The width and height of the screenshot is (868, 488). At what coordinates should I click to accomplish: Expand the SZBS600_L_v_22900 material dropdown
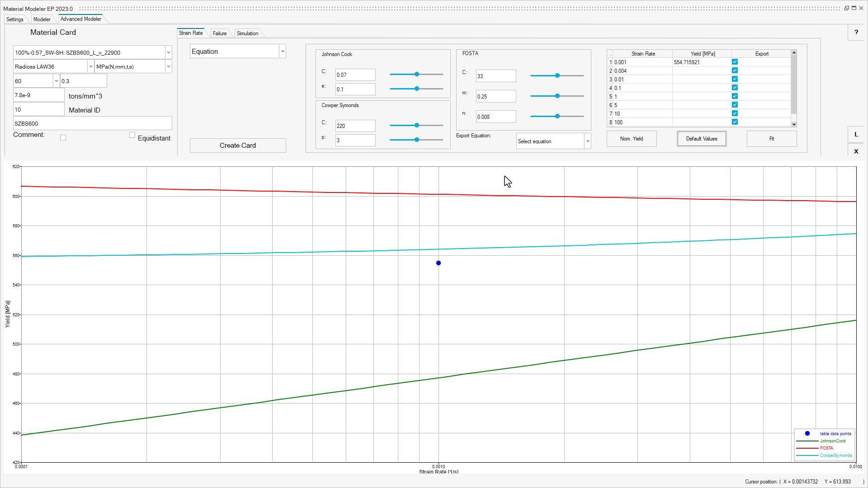(168, 52)
